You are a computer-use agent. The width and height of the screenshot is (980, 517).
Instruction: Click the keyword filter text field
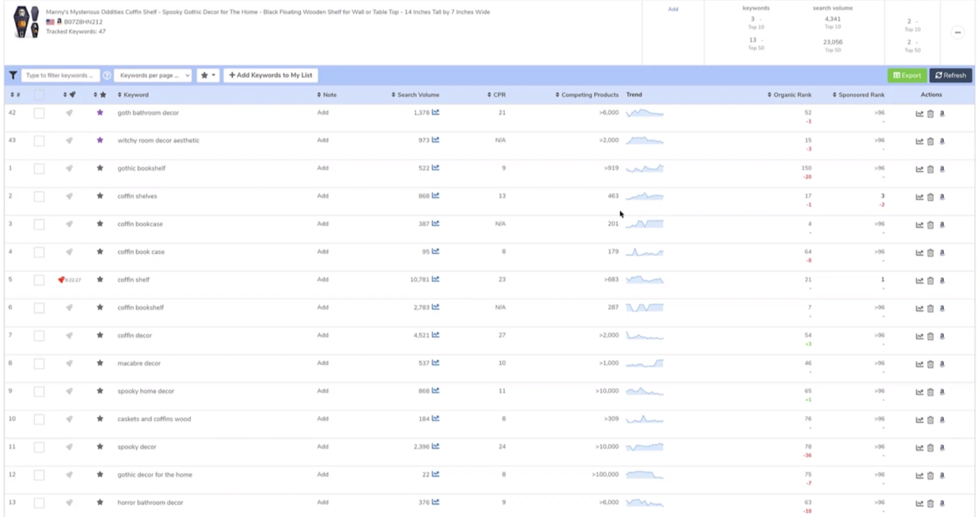(x=60, y=75)
